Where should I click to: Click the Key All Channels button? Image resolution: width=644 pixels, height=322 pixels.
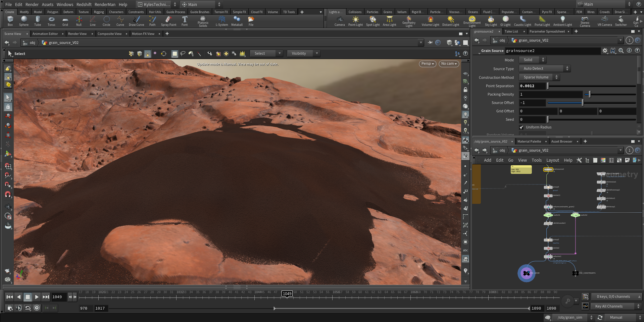[x=608, y=306]
